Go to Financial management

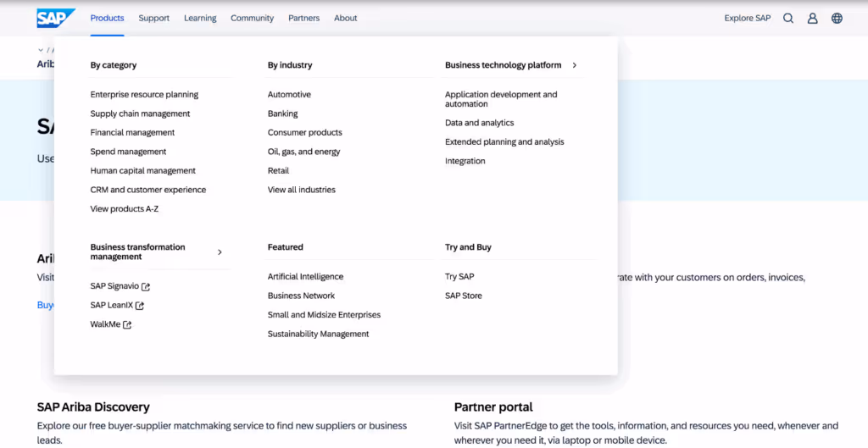click(132, 133)
